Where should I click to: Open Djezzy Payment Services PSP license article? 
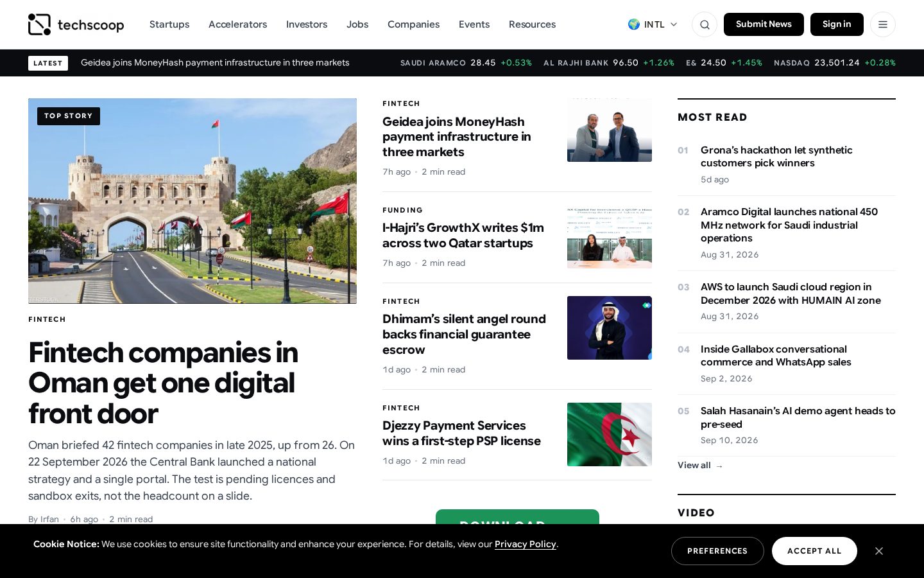click(x=461, y=433)
